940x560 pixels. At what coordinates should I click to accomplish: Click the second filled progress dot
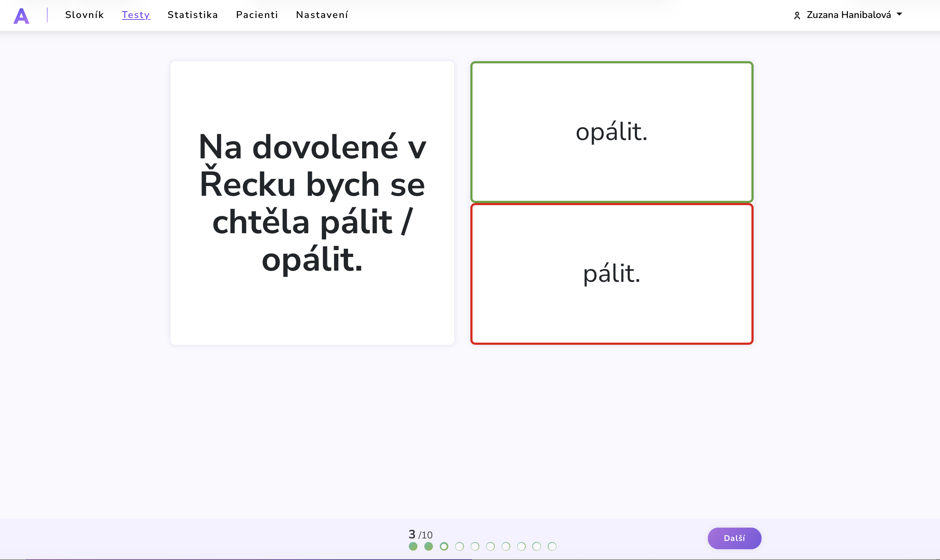click(x=428, y=546)
